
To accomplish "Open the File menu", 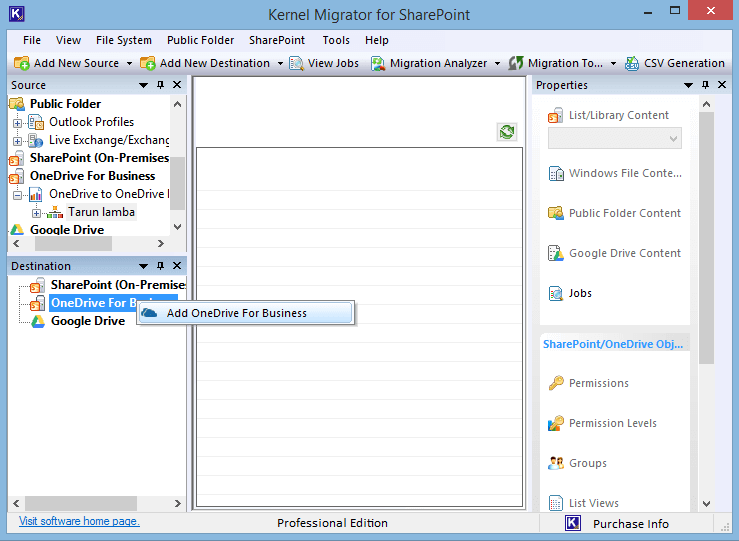I will coord(32,41).
